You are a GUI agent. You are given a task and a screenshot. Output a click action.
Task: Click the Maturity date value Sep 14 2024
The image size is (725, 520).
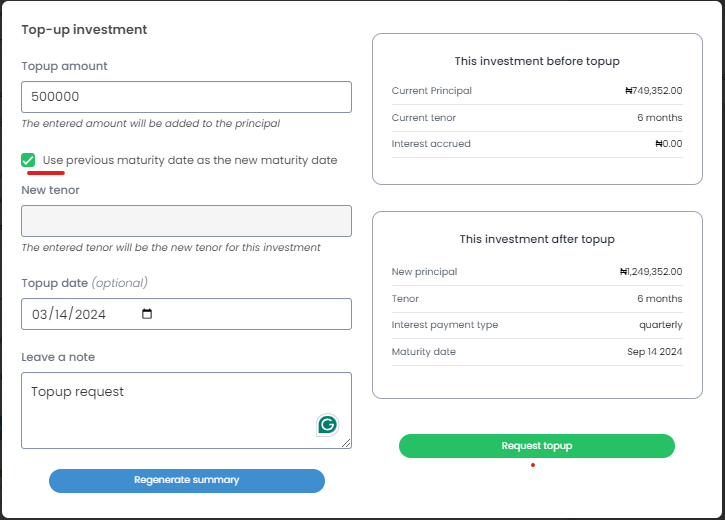pos(655,352)
